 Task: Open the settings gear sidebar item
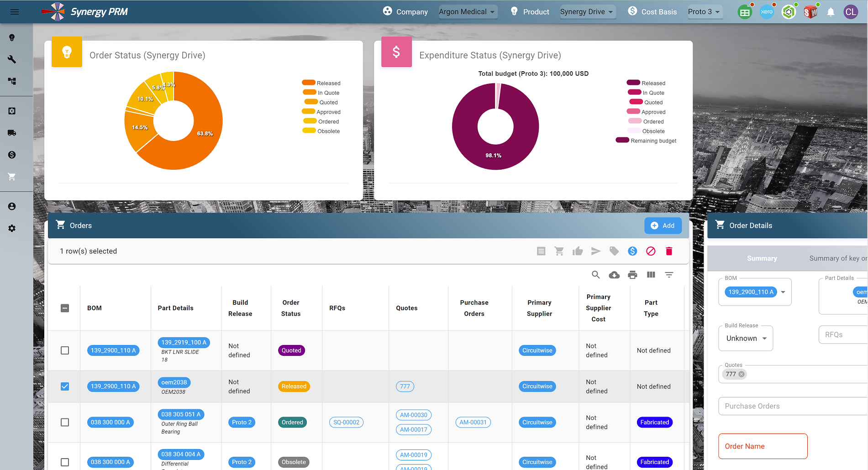(12, 228)
